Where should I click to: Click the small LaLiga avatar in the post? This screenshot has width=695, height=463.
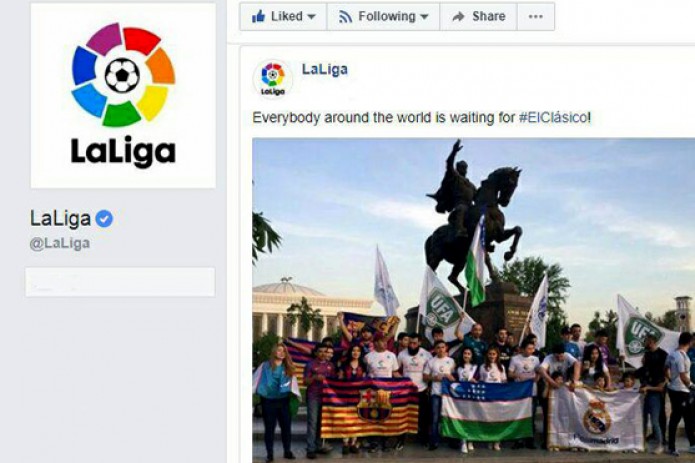[273, 78]
